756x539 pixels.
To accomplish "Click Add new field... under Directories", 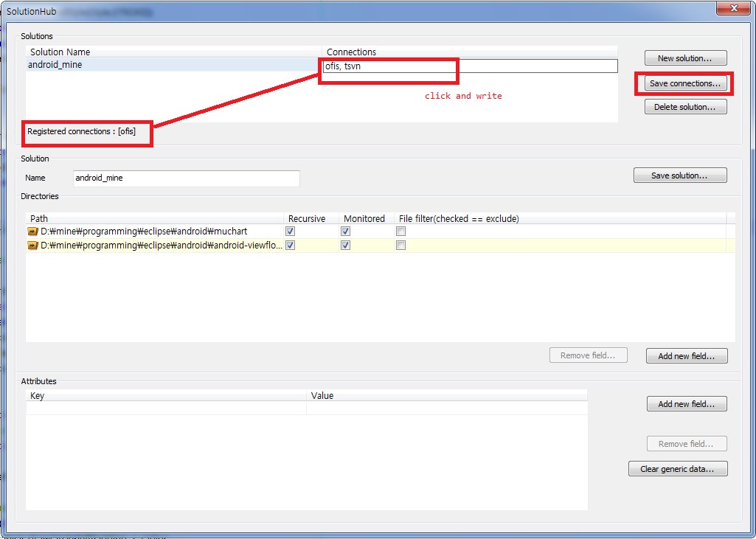I will coord(687,356).
